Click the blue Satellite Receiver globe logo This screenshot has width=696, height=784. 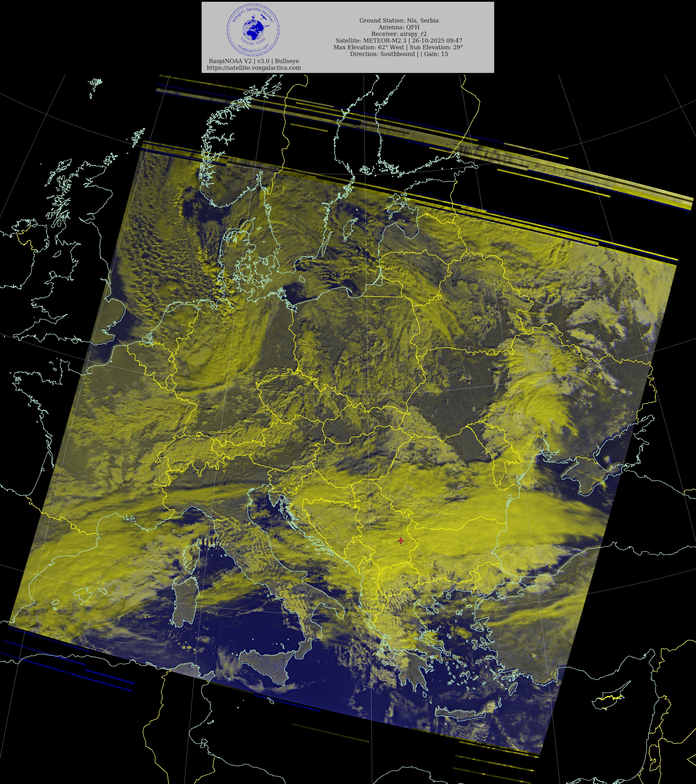point(253,30)
